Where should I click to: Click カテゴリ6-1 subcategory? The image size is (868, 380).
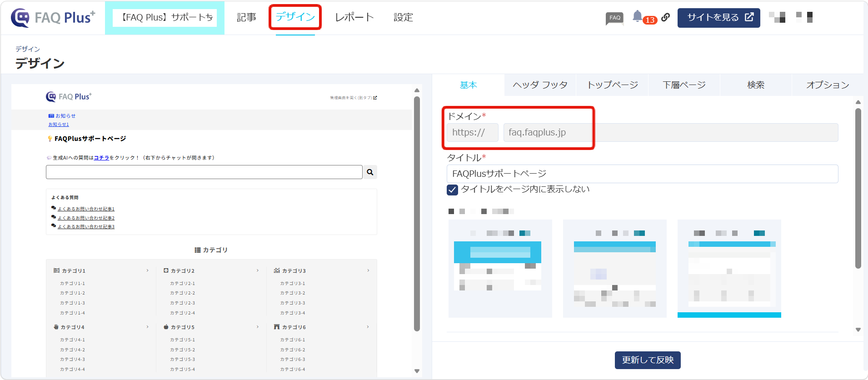(292, 340)
